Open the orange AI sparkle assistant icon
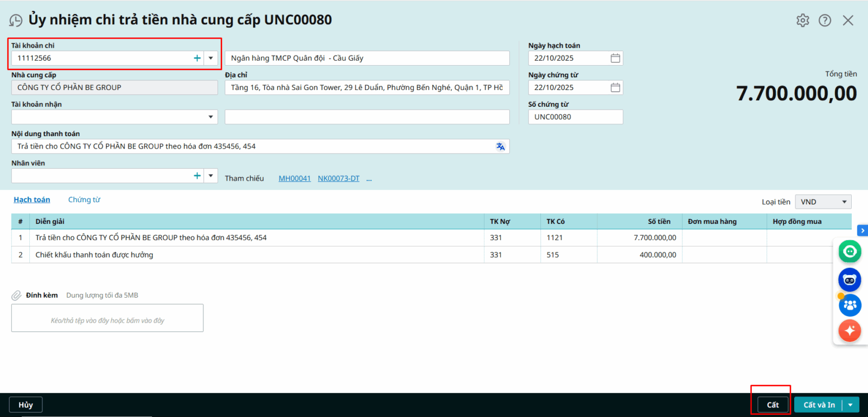Image resolution: width=868 pixels, height=417 pixels. pos(850,330)
